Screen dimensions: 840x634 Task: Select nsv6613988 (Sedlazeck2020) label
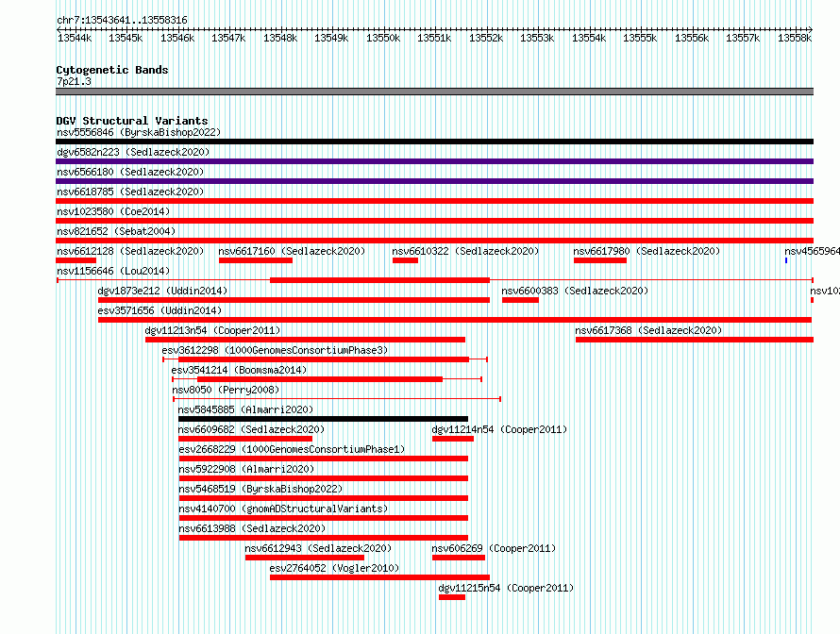point(252,528)
